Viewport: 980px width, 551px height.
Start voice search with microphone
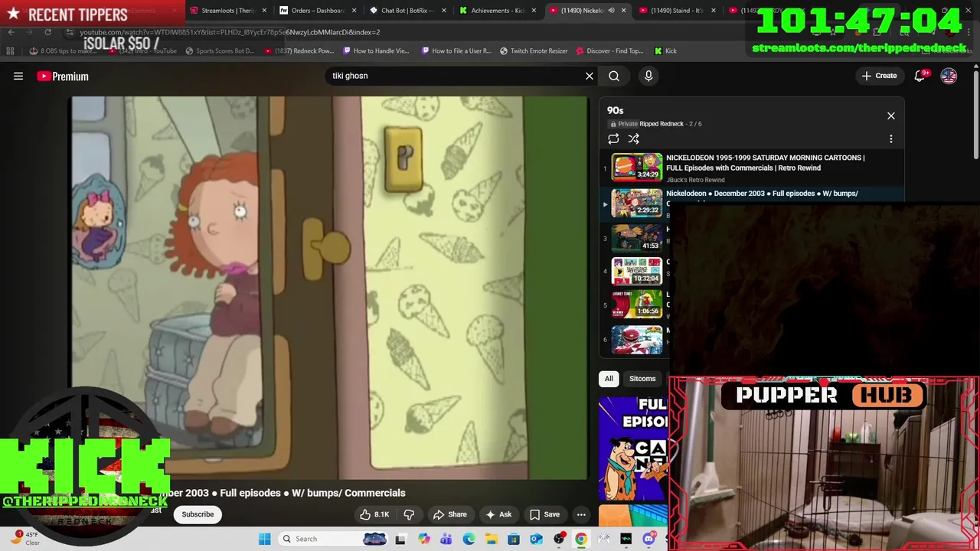tap(648, 76)
